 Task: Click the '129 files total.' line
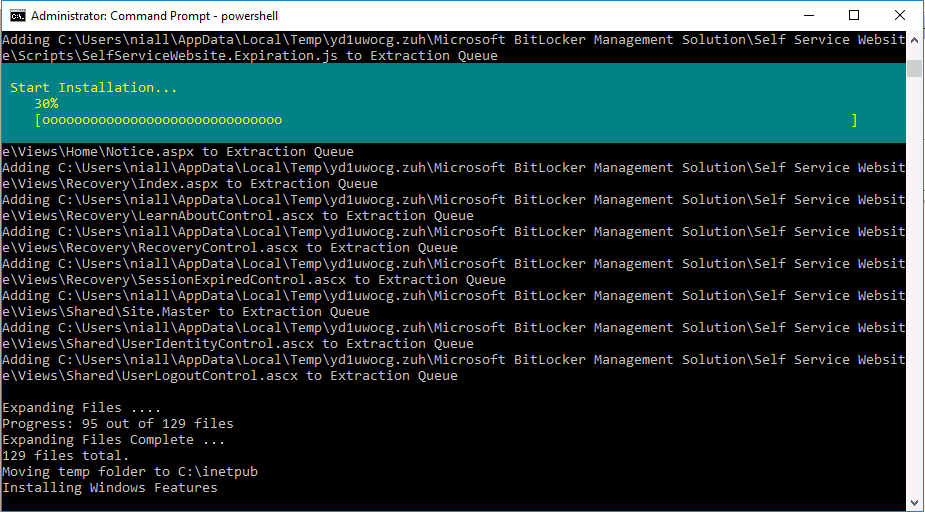pyautogui.click(x=65, y=456)
